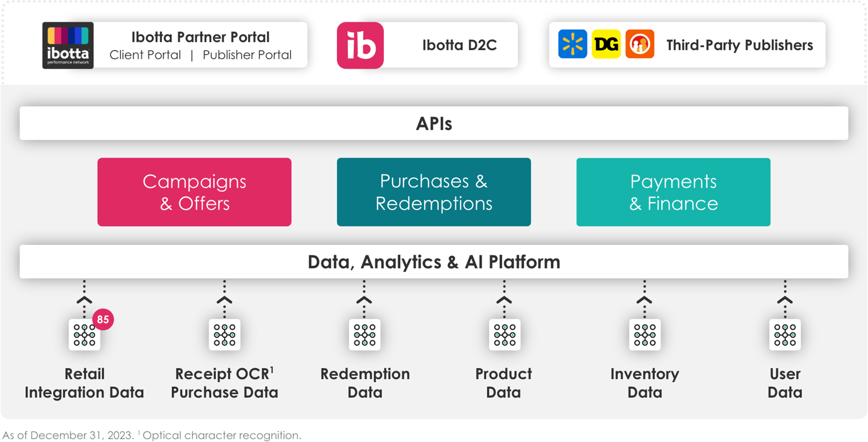
Task: Click the User Data node icon
Action: pos(785,335)
